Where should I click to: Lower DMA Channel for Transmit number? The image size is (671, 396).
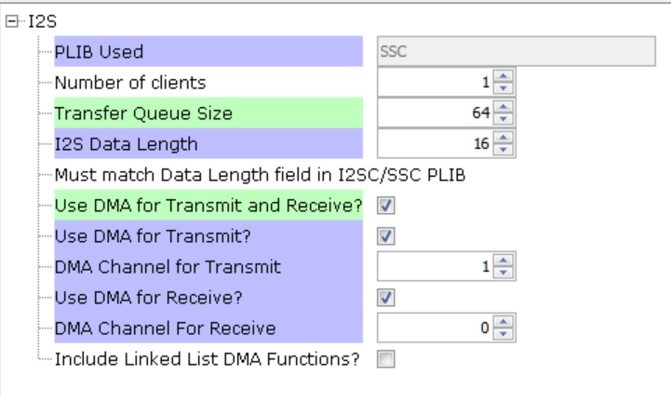[x=503, y=273]
